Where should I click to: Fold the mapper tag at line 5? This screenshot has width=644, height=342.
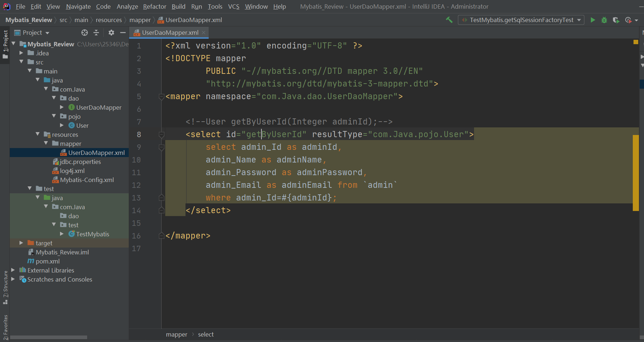coord(162,97)
